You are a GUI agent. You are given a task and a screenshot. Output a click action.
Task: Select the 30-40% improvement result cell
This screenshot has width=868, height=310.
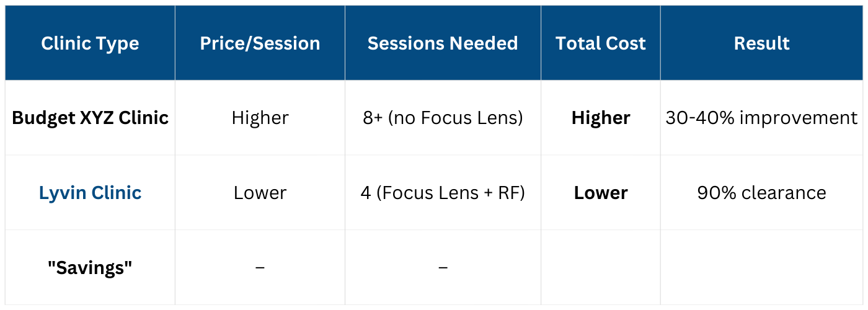tap(762, 118)
